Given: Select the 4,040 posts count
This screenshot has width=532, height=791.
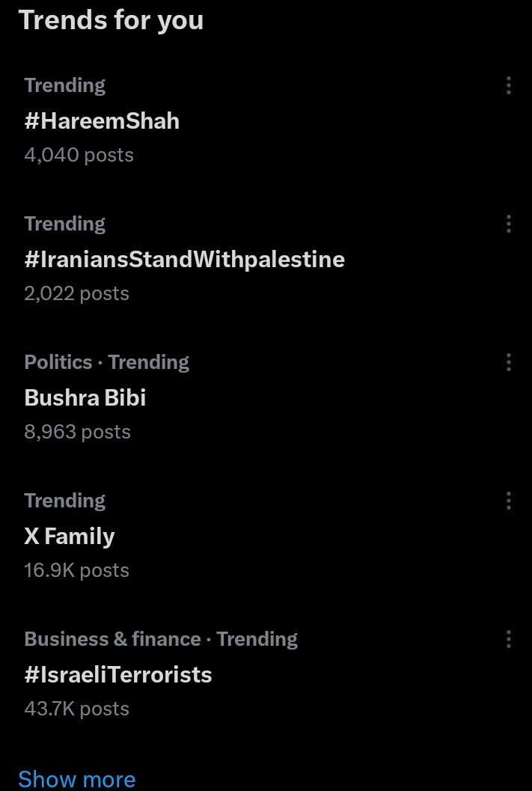Looking at the screenshot, I should 79,156.
